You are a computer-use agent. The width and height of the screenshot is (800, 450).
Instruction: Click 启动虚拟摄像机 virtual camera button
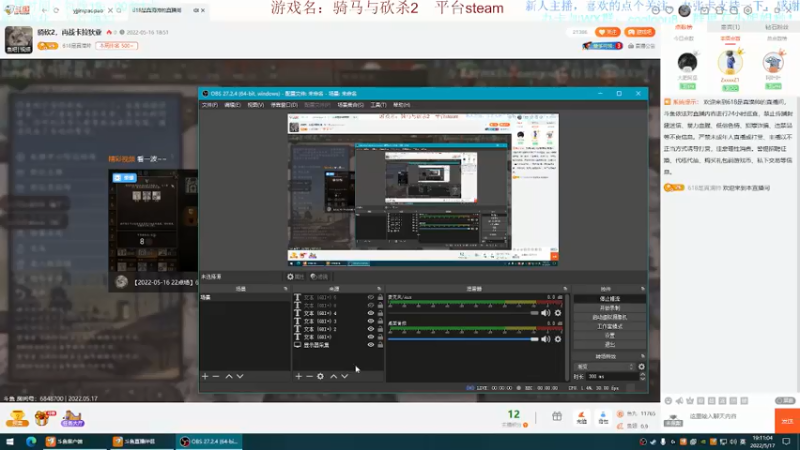[610, 317]
